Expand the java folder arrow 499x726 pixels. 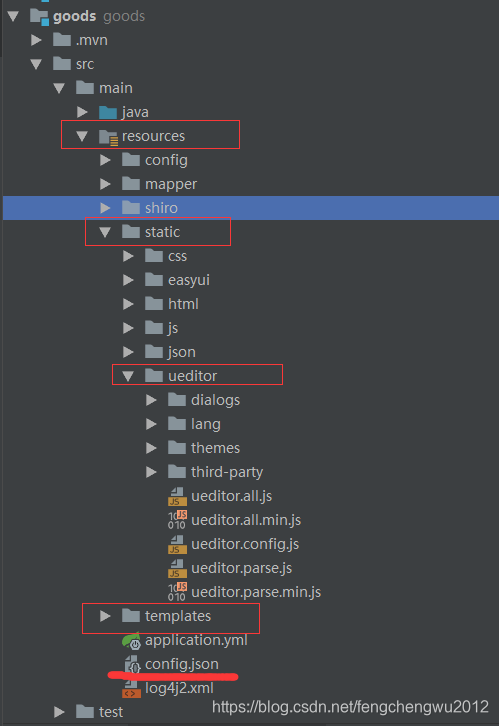pyautogui.click(x=82, y=112)
